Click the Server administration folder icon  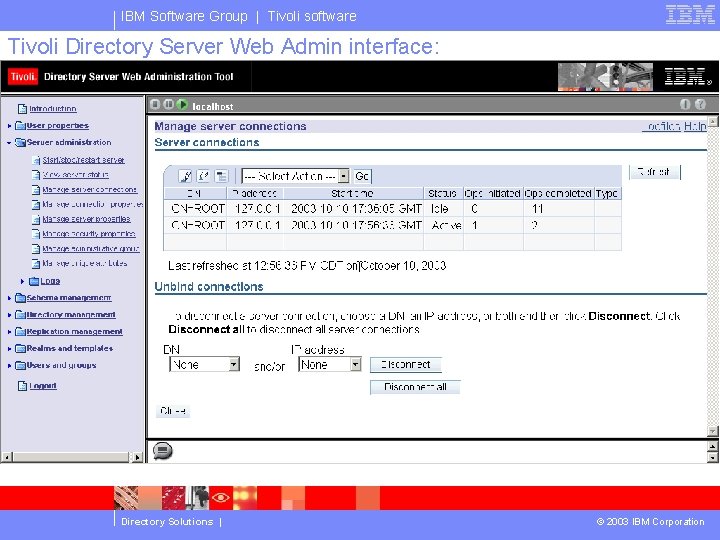pos(20,142)
